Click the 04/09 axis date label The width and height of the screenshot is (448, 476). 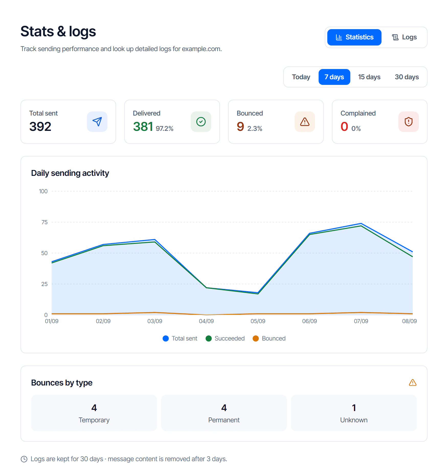tap(206, 321)
